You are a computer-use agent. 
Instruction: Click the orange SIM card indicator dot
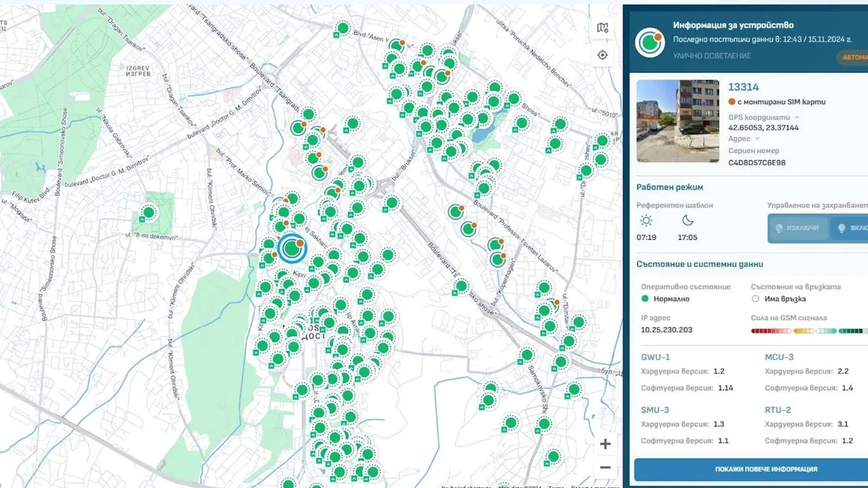pyautogui.click(x=731, y=102)
